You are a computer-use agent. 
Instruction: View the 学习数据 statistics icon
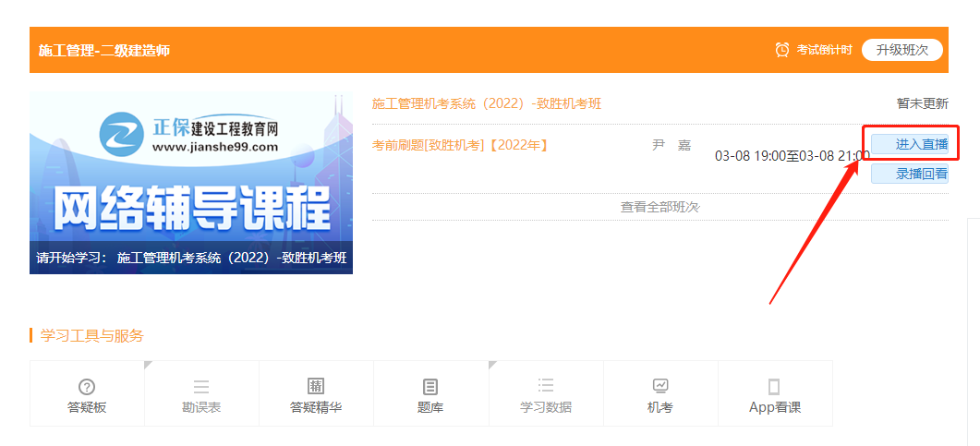(x=545, y=387)
